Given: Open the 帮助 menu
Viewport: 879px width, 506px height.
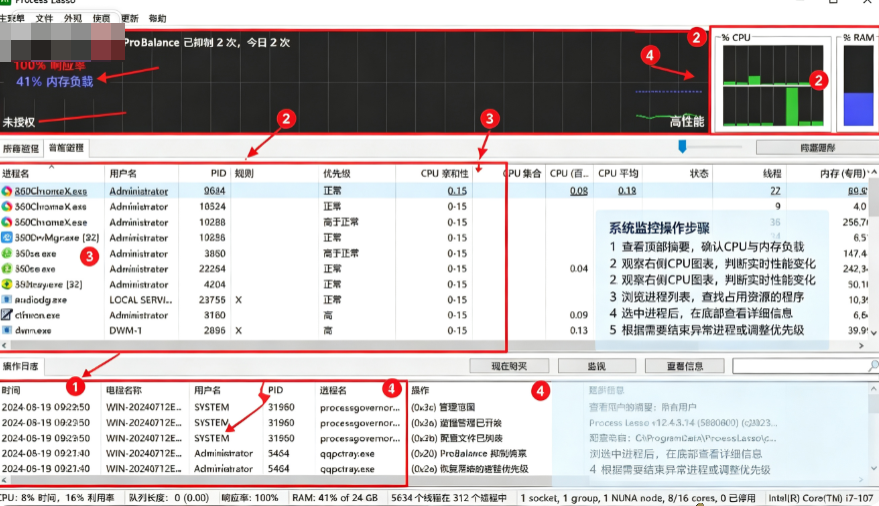Looking at the screenshot, I should (x=158, y=18).
